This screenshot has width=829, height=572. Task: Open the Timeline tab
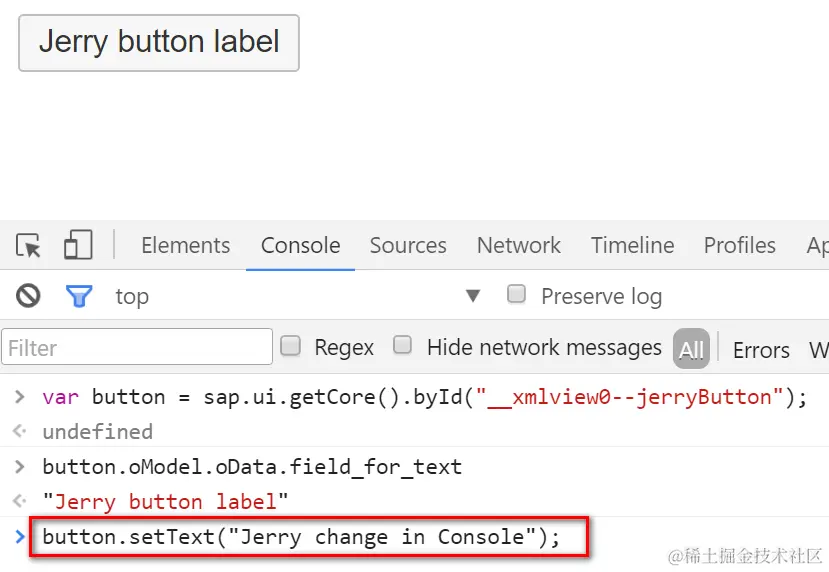pos(632,245)
